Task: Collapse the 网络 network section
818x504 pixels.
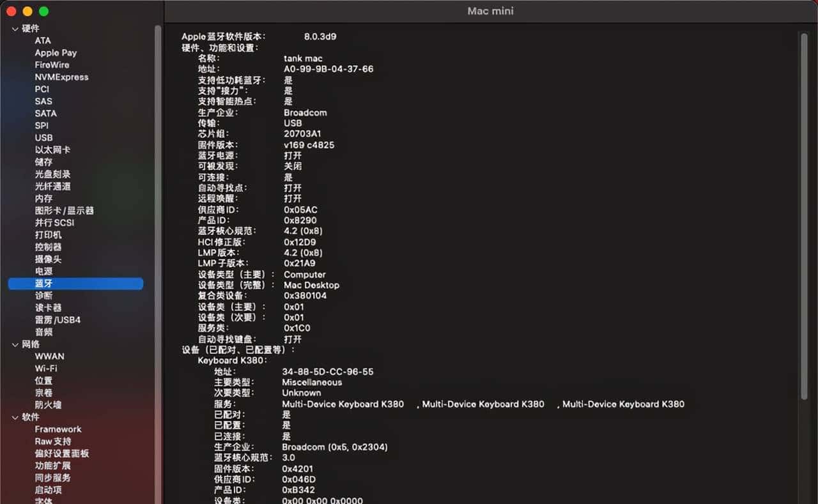Action: click(15, 344)
